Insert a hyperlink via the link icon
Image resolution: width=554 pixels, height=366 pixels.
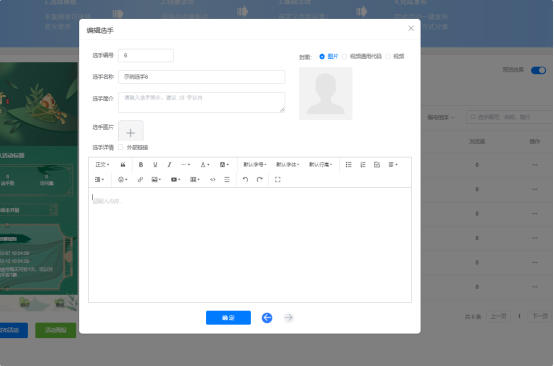(x=140, y=179)
